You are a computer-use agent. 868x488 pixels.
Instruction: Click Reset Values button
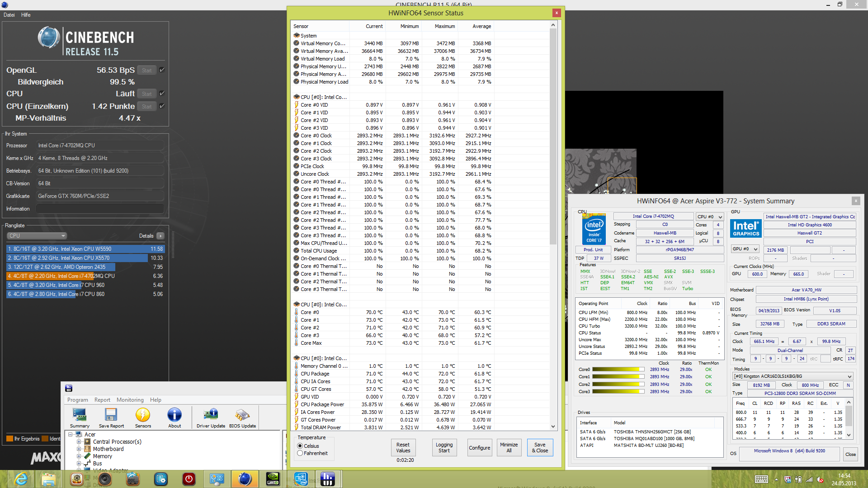(403, 448)
